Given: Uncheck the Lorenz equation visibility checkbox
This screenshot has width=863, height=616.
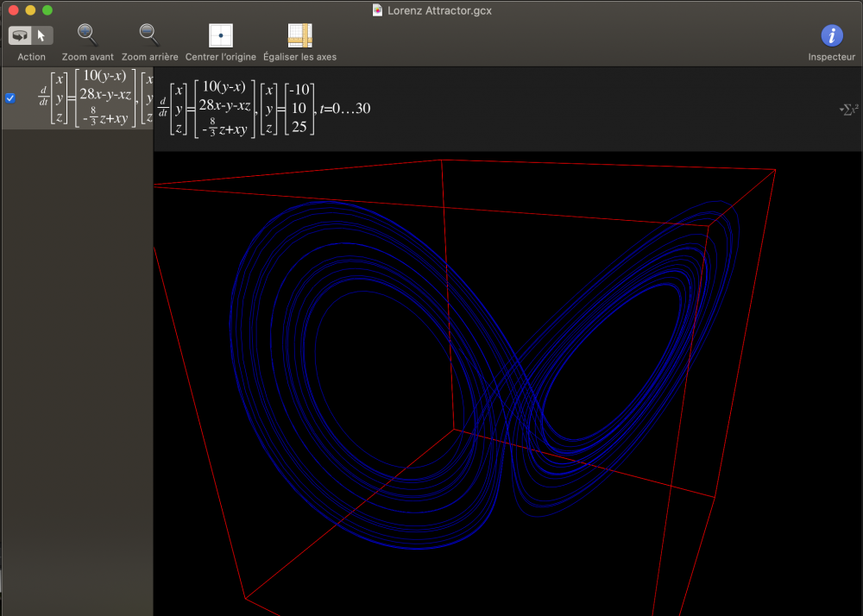Looking at the screenshot, I should click(10, 97).
